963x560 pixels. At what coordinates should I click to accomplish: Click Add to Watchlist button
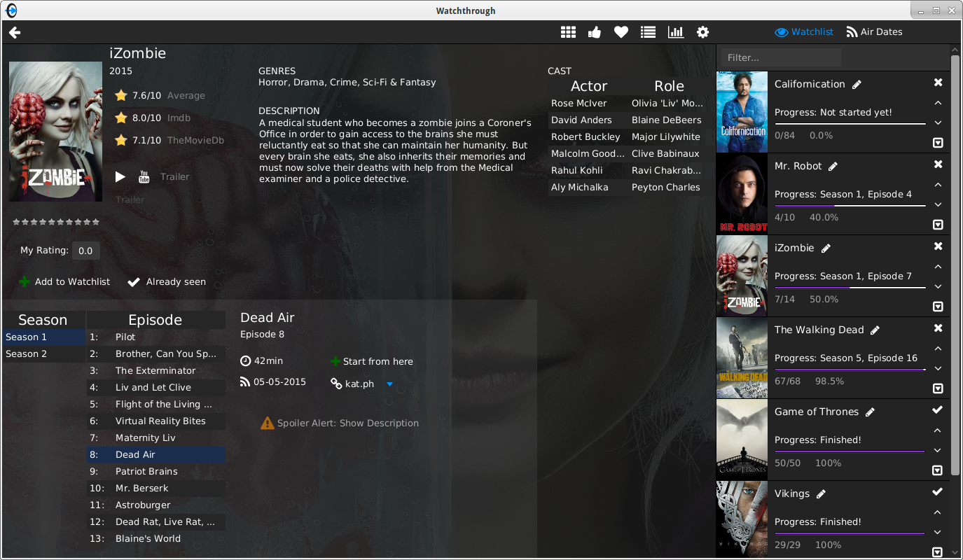pyautogui.click(x=64, y=281)
